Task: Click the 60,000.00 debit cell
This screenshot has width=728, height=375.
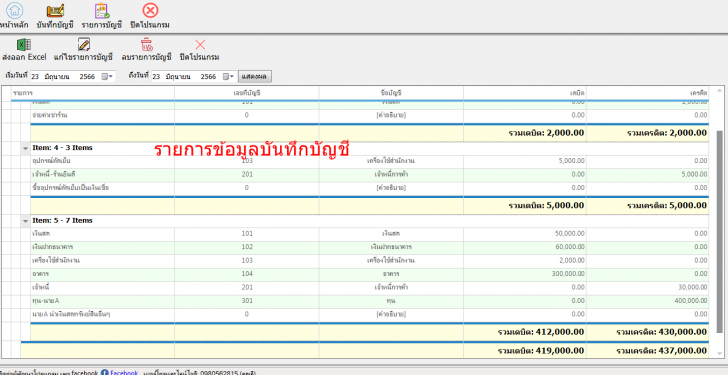Action: click(525, 247)
